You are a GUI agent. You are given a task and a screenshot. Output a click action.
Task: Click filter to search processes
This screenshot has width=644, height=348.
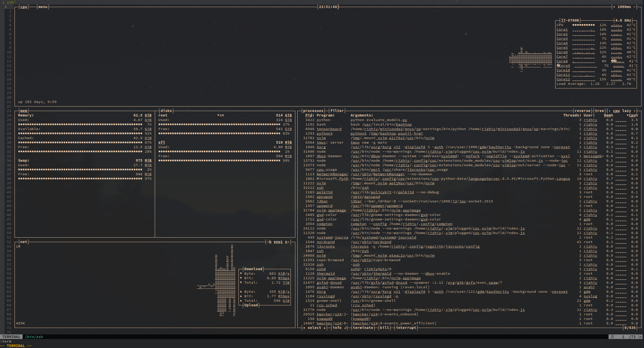[x=337, y=111]
